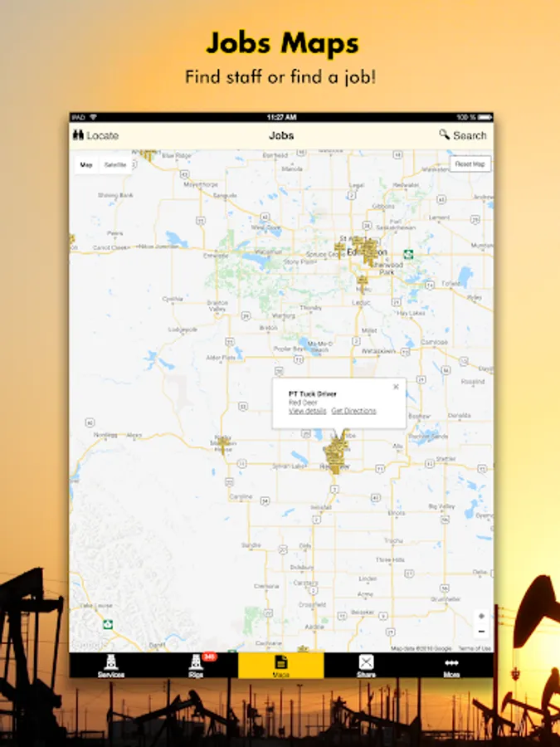
Task: Open the Services tab
Action: (111, 666)
